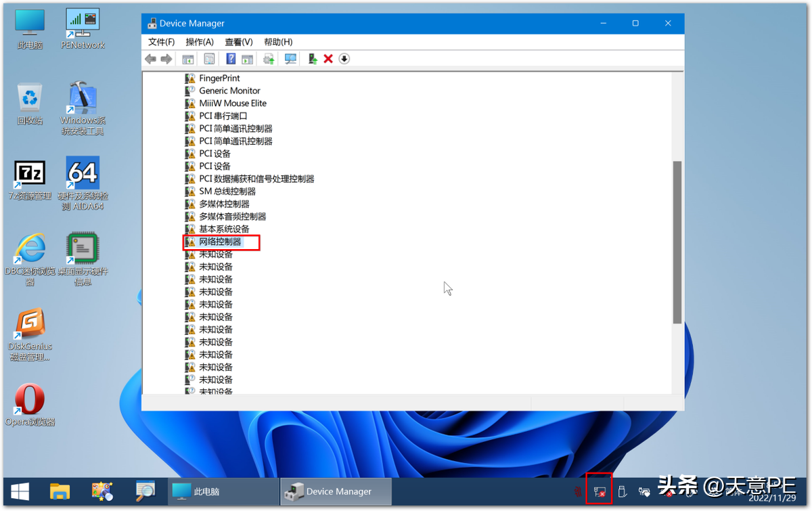Open the PENetwork desktop shortcut
This screenshot has height=511, width=812.
(83, 28)
